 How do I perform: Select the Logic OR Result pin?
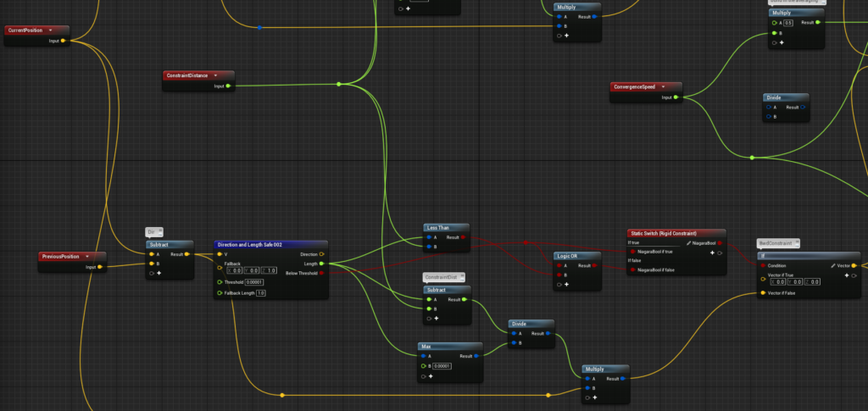(x=594, y=265)
